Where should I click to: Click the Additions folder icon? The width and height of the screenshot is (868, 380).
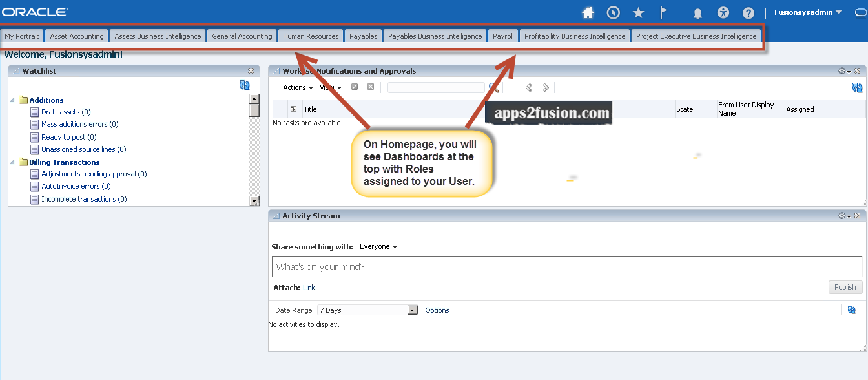click(23, 100)
